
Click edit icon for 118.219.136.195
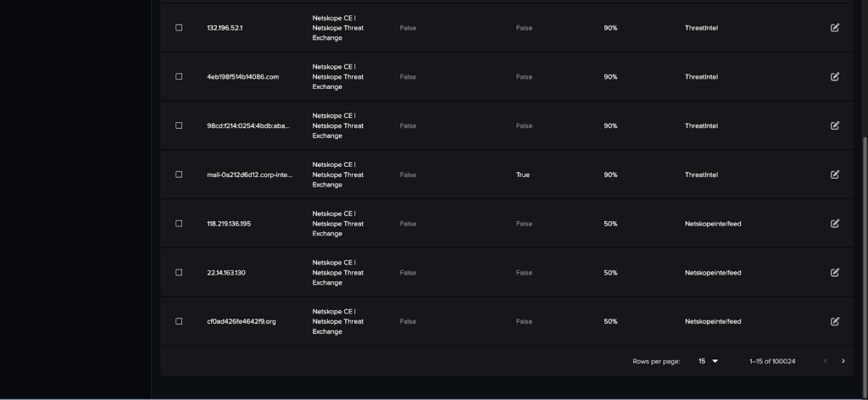835,224
